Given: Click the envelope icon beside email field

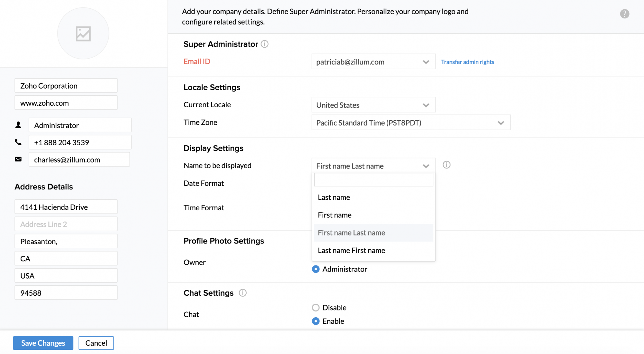Looking at the screenshot, I should (x=18, y=159).
